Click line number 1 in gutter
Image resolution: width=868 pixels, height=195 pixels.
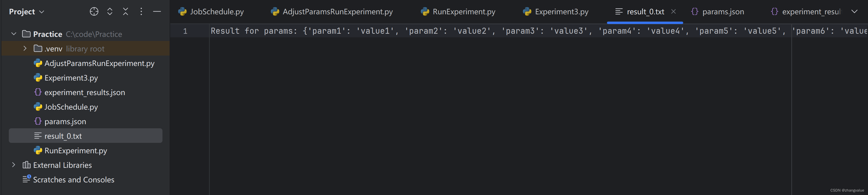coord(185,31)
